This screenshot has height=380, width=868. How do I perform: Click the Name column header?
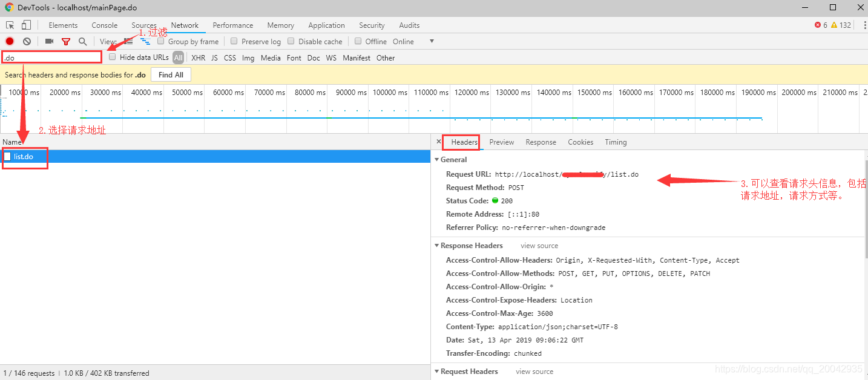tap(12, 142)
